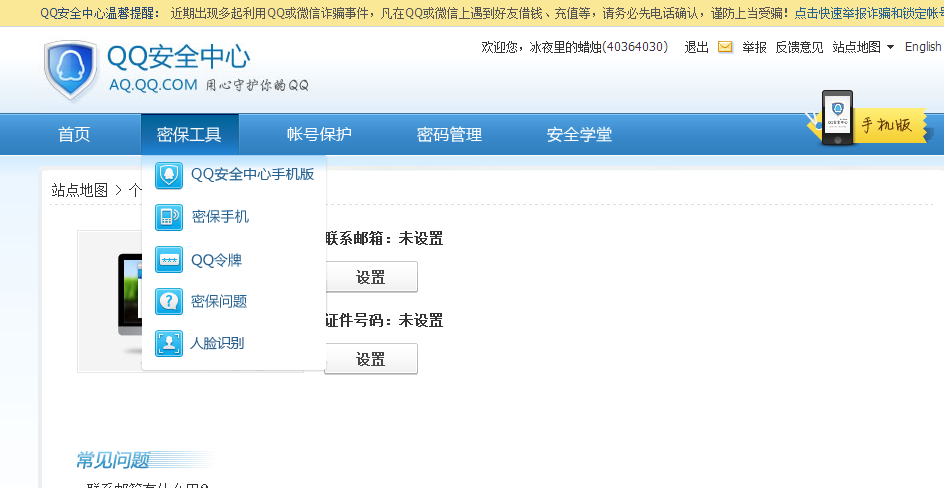This screenshot has width=944, height=488.
Task: Click the username 冰夜里的蜡烛(40364030)
Action: (598, 47)
